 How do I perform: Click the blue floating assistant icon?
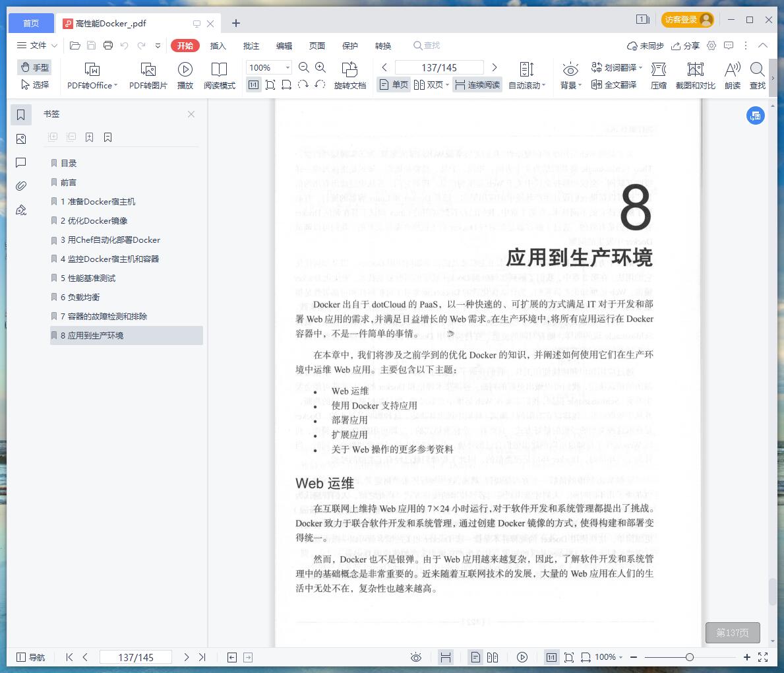pyautogui.click(x=756, y=115)
